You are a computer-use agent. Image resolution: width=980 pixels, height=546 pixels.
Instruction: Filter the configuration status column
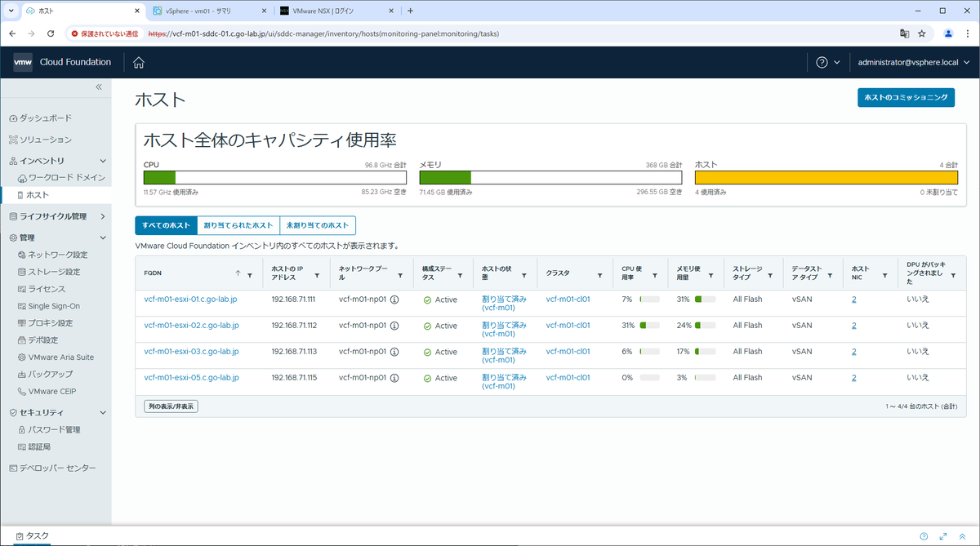click(461, 275)
